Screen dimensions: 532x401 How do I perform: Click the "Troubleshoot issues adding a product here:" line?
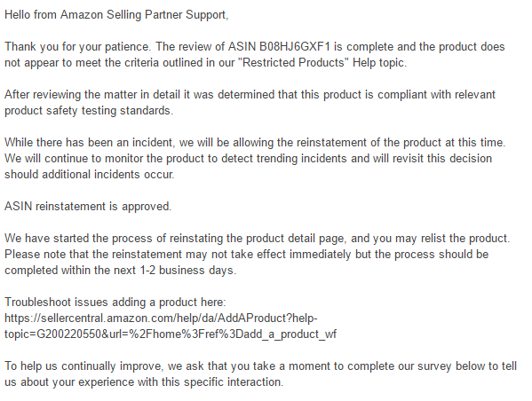115,302
